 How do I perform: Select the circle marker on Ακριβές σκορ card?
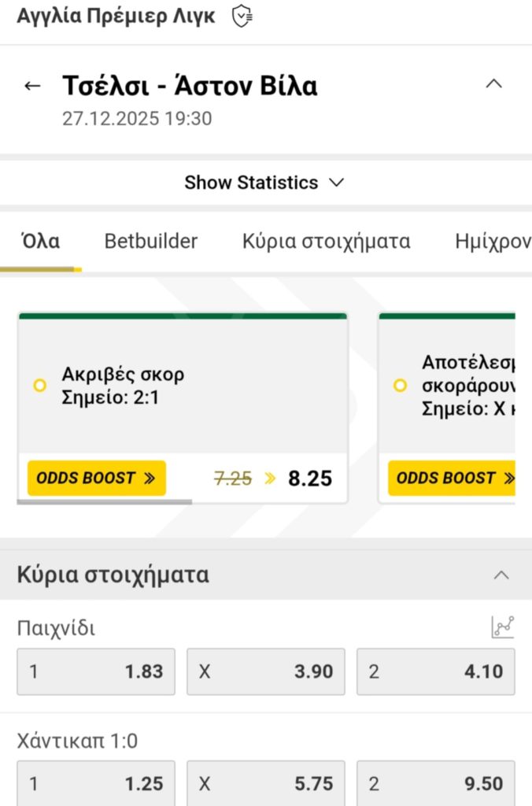pyautogui.click(x=38, y=386)
